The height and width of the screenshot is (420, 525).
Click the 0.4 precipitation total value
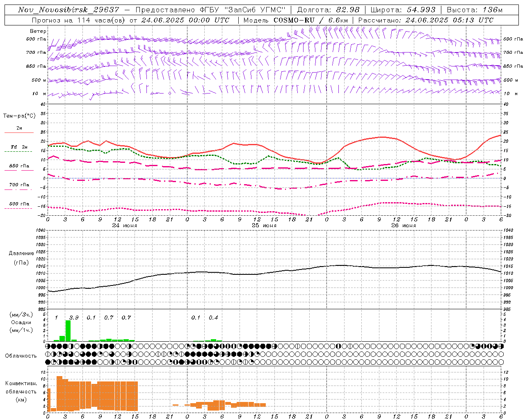click(x=213, y=317)
